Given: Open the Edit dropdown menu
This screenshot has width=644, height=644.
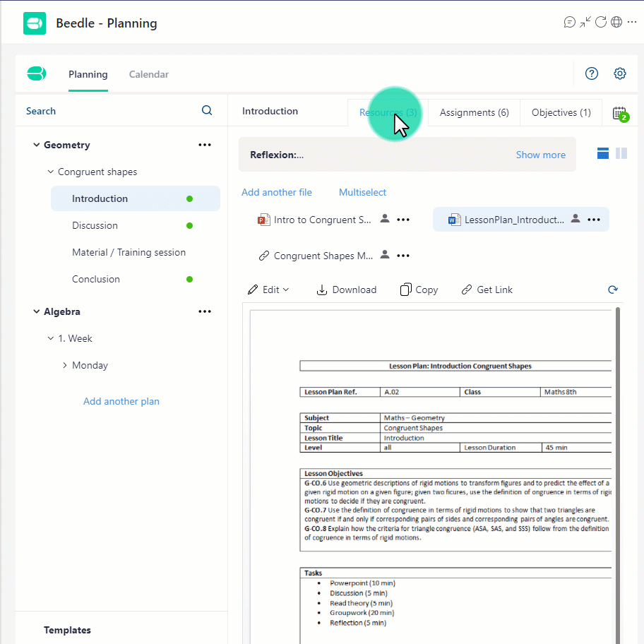Looking at the screenshot, I should [268, 290].
